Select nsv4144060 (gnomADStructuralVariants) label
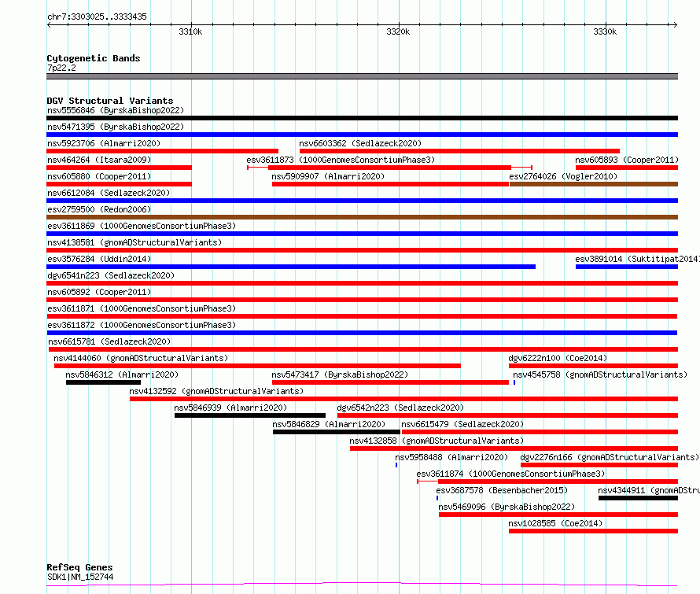This screenshot has width=700, height=594. point(141,358)
